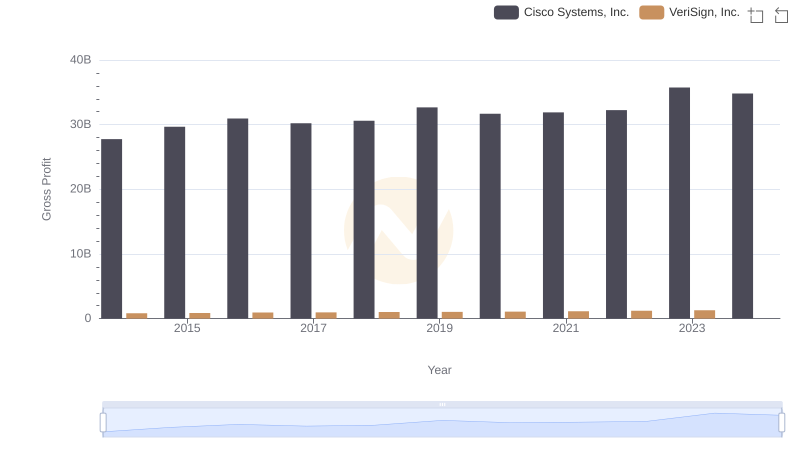Click the VeriSign bar for 2014

tap(137, 316)
